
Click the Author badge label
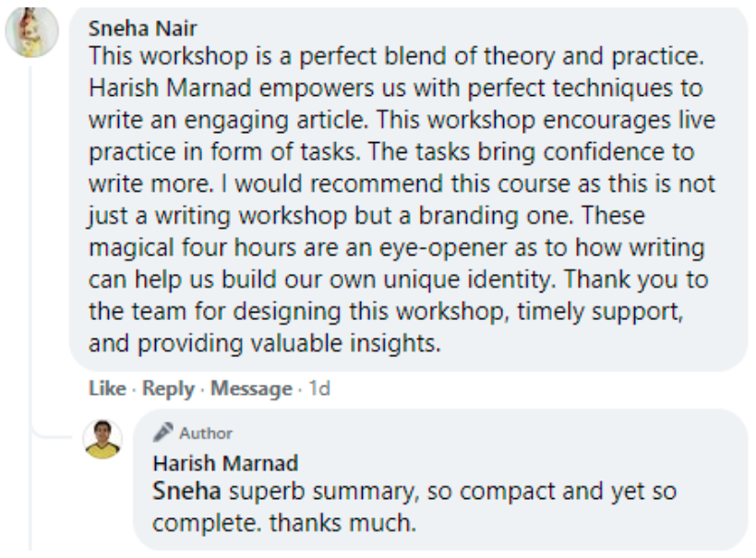point(206,433)
